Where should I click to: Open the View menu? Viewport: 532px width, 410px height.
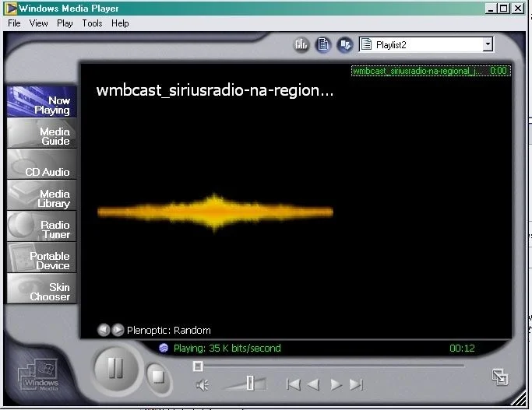[x=38, y=23]
